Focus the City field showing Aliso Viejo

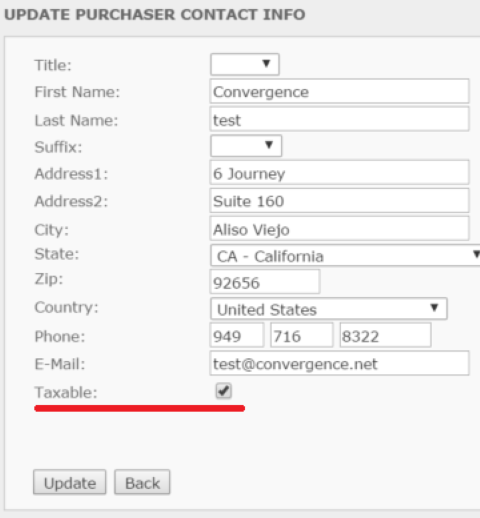pyautogui.click(x=339, y=229)
